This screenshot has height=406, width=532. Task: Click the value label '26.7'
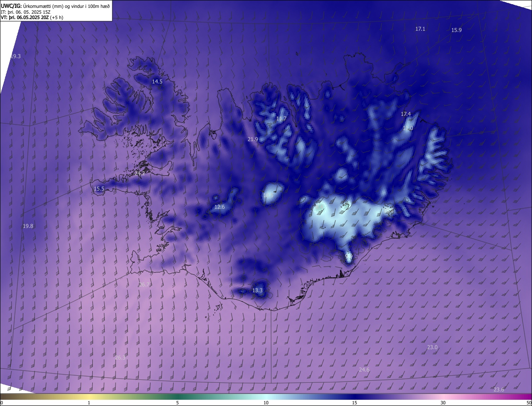pos(144,285)
